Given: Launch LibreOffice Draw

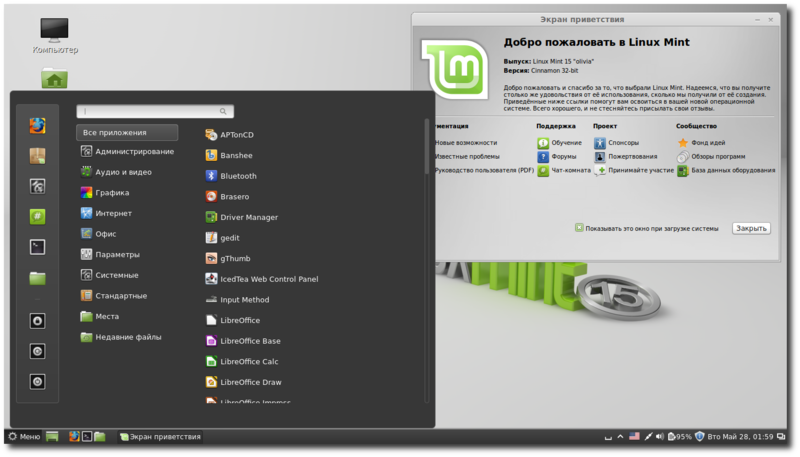Looking at the screenshot, I should [x=243, y=382].
